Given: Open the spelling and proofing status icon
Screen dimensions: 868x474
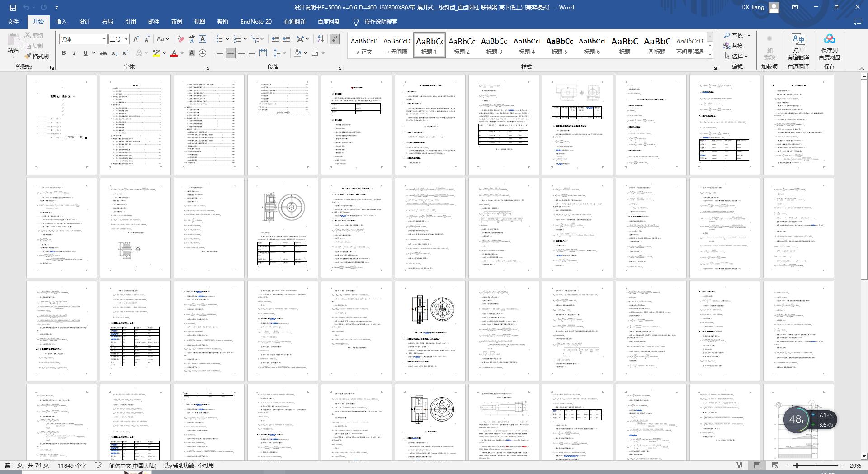Looking at the screenshot, I should click(98, 465).
